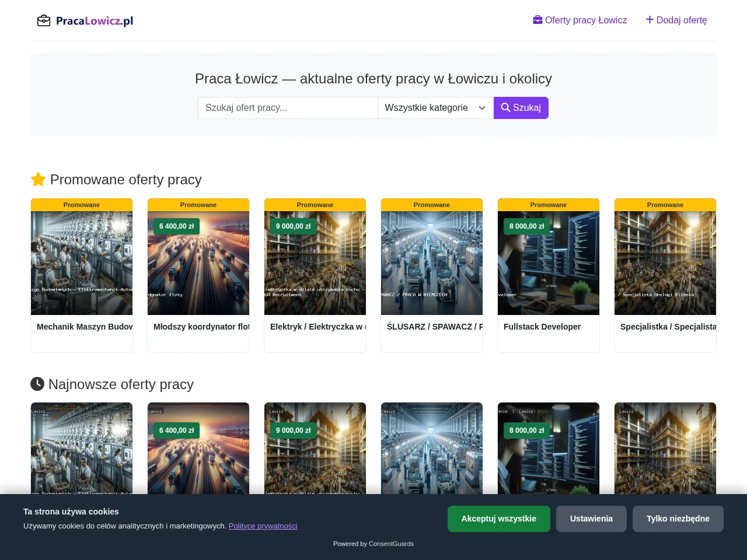Click the 9 000,00 zł badge under Najnowsze oferty
The width and height of the screenshot is (747, 560).
click(x=294, y=430)
